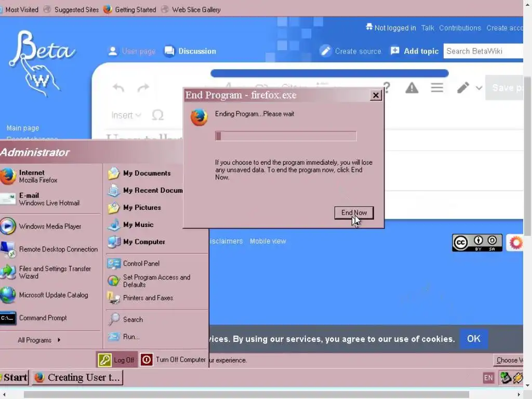532x399 pixels.
Task: Click EN language indicator in tray
Action: (488, 378)
